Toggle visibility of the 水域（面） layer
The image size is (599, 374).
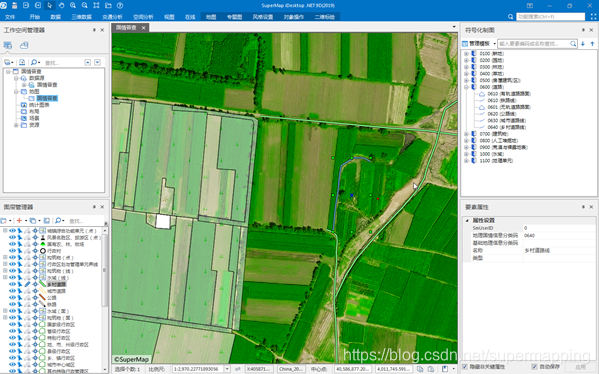coord(12,311)
